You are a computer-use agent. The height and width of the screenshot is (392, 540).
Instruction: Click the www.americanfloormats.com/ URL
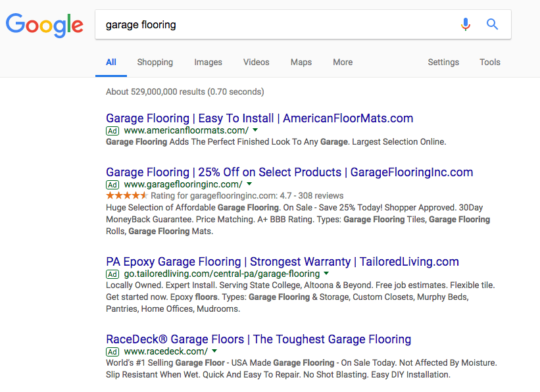coord(186,130)
